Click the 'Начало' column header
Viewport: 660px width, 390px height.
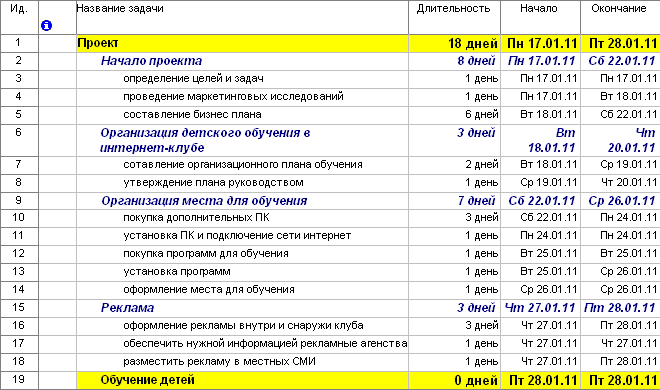[x=539, y=8]
